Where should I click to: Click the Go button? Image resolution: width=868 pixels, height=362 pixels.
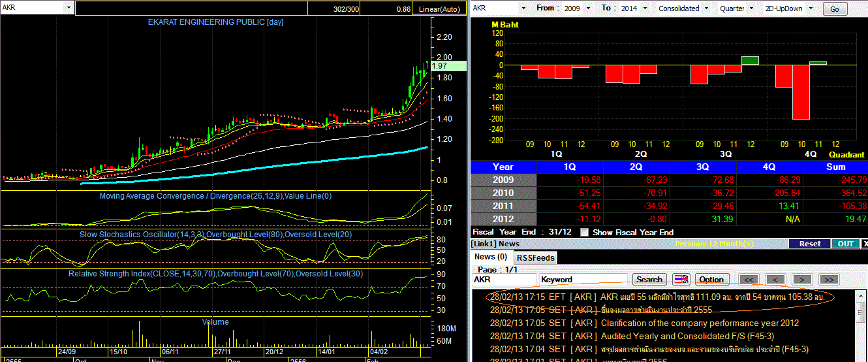pyautogui.click(x=835, y=9)
